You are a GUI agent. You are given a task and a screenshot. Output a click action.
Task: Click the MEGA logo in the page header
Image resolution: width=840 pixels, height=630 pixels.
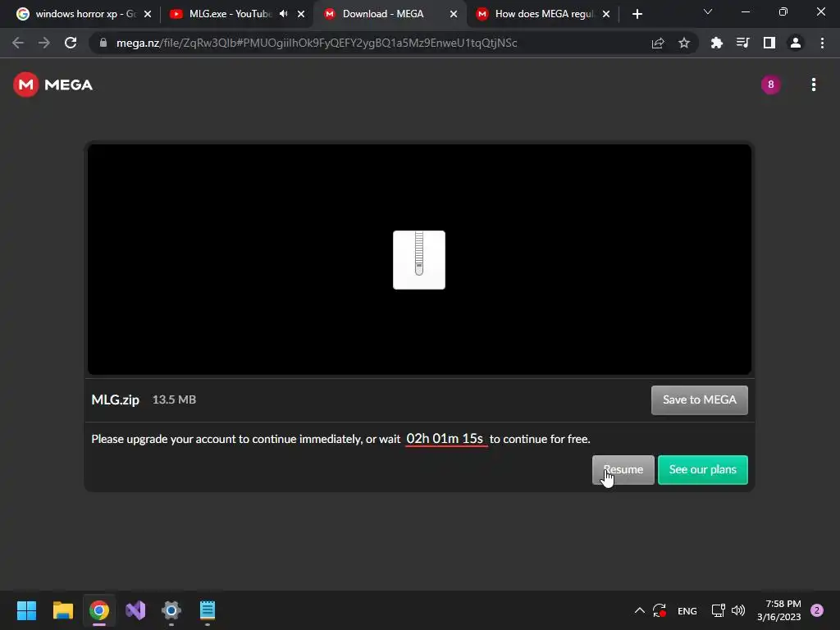53,84
